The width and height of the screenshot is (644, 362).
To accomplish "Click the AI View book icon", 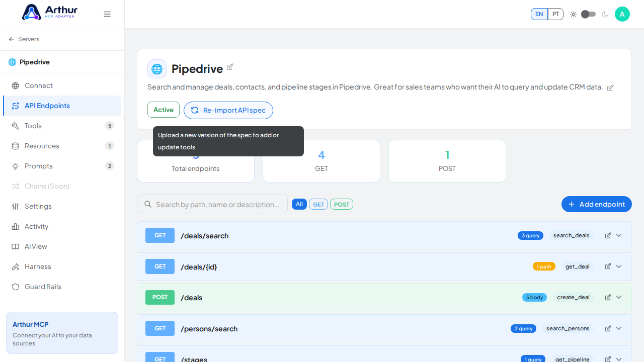I will point(16,247).
